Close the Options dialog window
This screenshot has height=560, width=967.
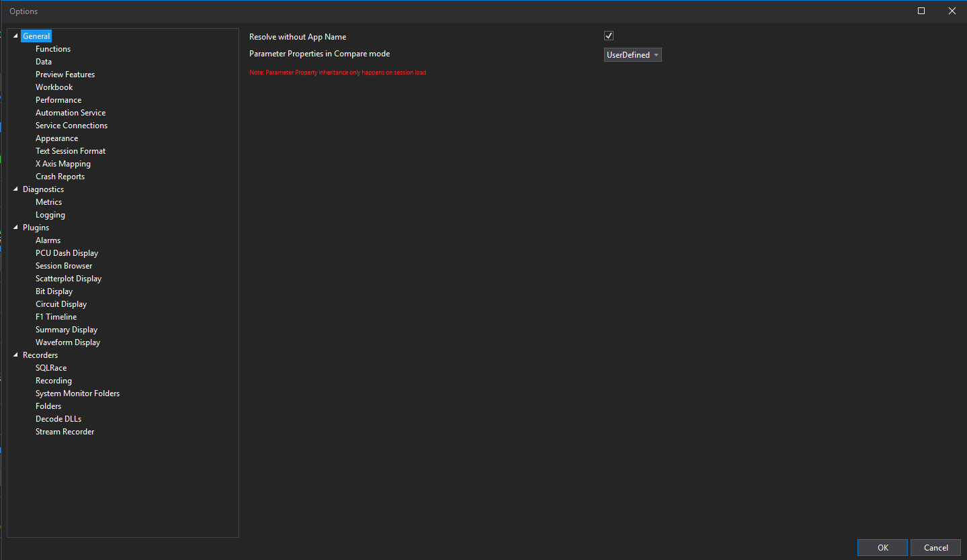coord(952,11)
